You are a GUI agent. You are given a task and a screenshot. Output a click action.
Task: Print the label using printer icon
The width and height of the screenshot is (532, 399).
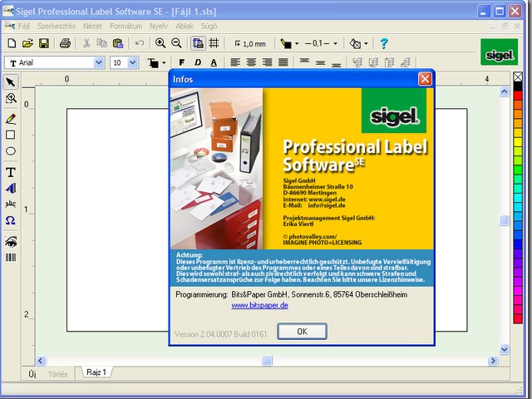(65, 43)
